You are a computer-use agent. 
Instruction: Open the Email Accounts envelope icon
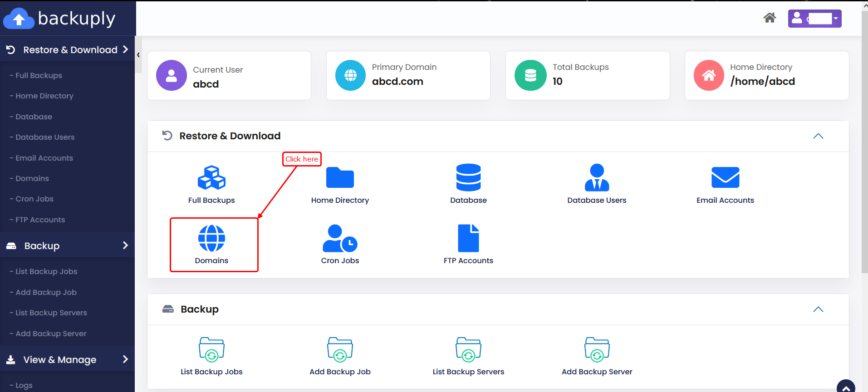pyautogui.click(x=725, y=177)
